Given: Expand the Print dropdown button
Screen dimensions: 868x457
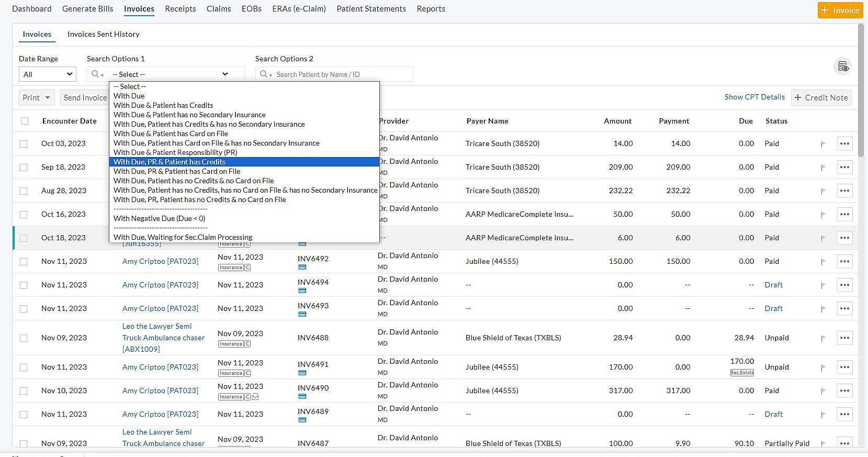Looking at the screenshot, I should (37, 98).
